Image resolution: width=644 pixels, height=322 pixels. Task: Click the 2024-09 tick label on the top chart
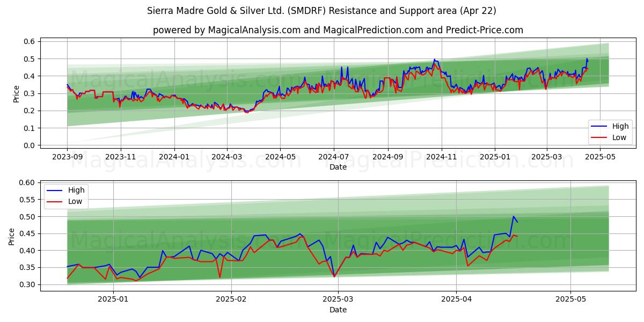pos(387,157)
